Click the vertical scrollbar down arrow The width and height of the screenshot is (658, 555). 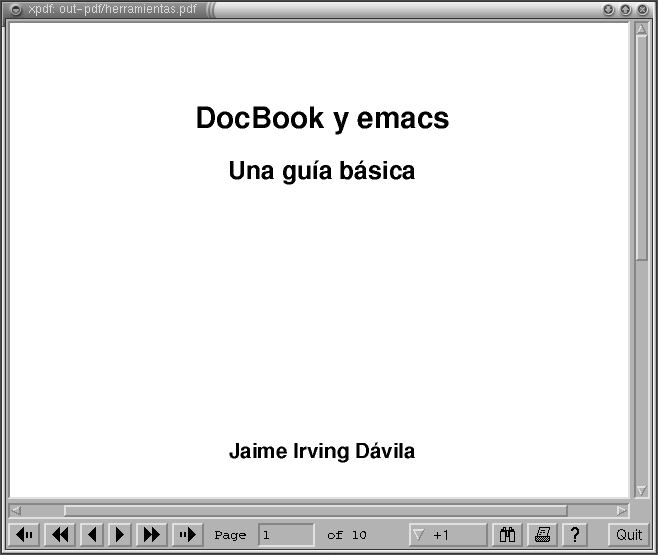click(641, 490)
